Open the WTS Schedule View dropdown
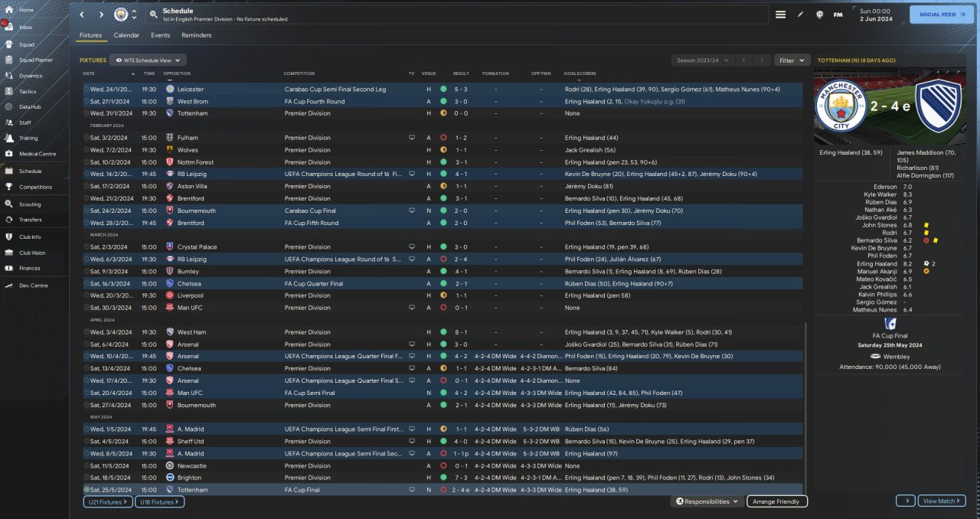Viewport: 980px width, 519px height. (148, 60)
